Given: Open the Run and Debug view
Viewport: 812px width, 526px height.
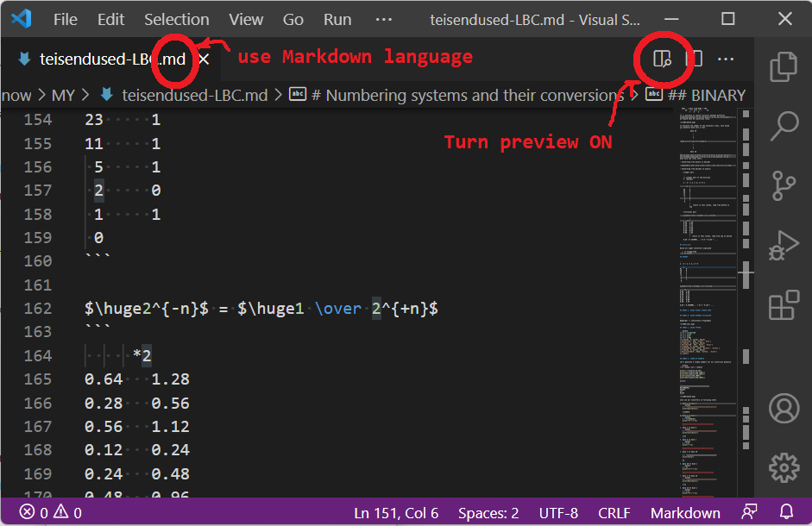Looking at the screenshot, I should click(784, 246).
